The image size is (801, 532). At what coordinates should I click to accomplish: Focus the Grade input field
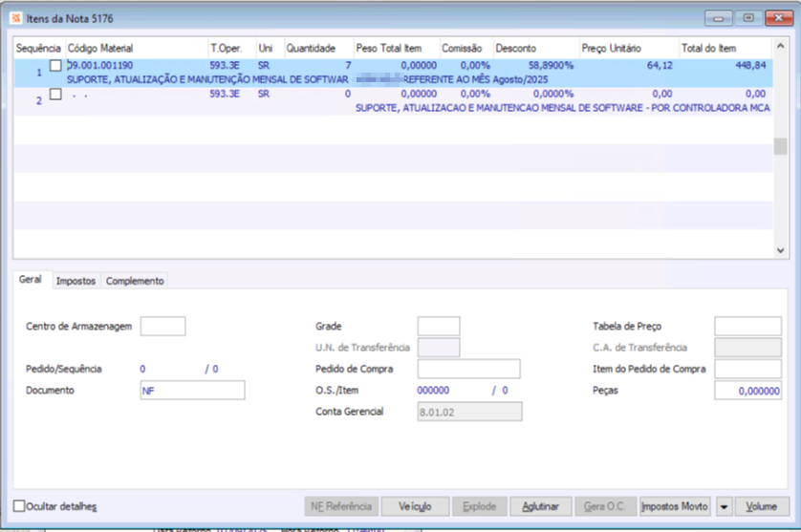(x=439, y=327)
